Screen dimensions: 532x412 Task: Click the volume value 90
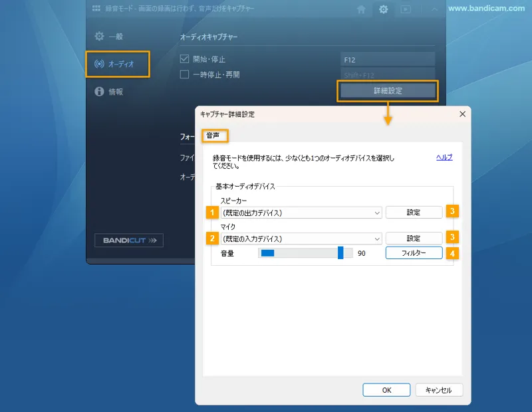click(362, 253)
